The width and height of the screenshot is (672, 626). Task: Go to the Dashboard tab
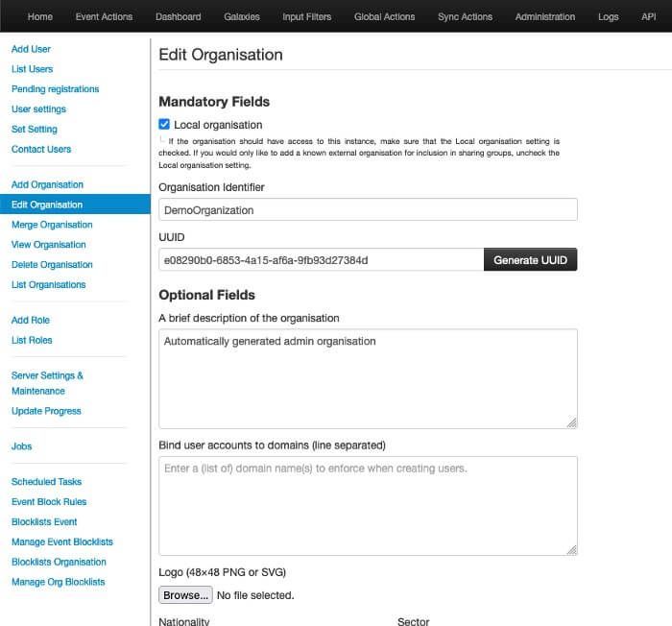coord(179,16)
